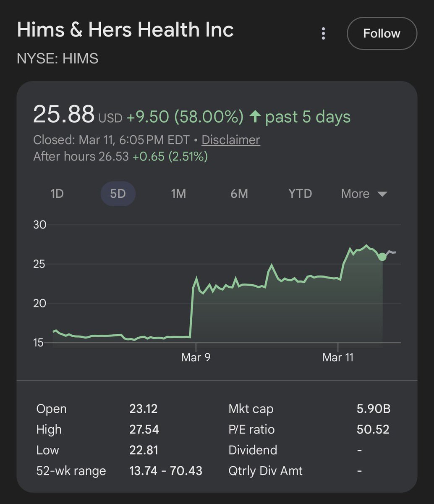Image resolution: width=434 pixels, height=504 pixels.
Task: Switch chart to 1M range
Action: (x=178, y=194)
